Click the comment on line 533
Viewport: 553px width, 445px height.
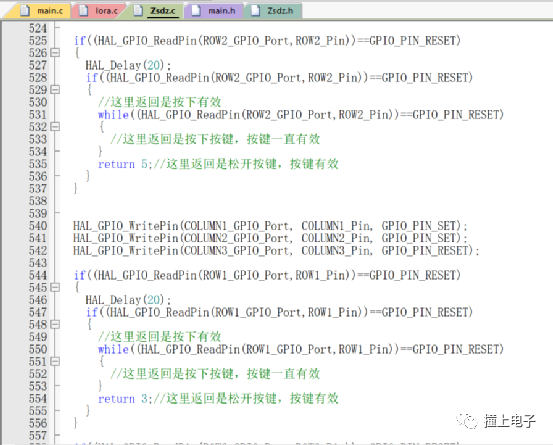[x=215, y=139]
